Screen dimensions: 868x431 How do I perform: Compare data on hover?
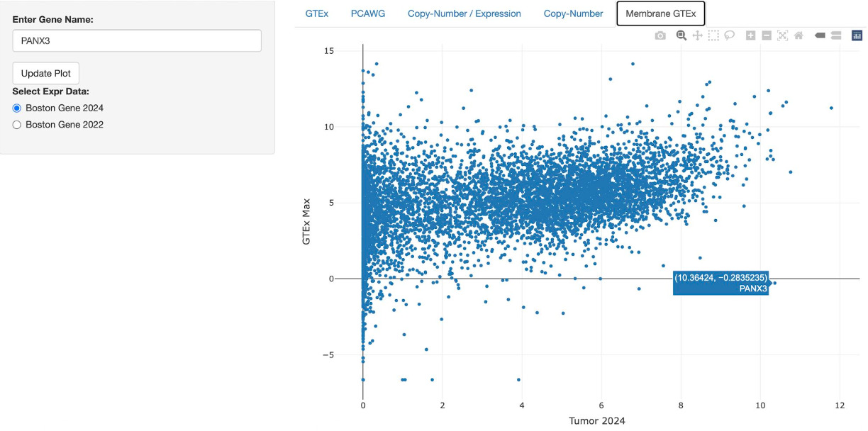coord(835,35)
